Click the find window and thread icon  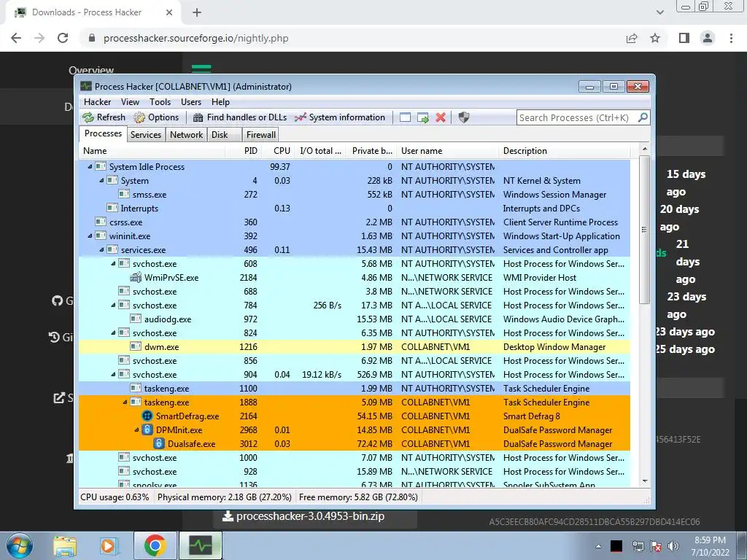422,117
